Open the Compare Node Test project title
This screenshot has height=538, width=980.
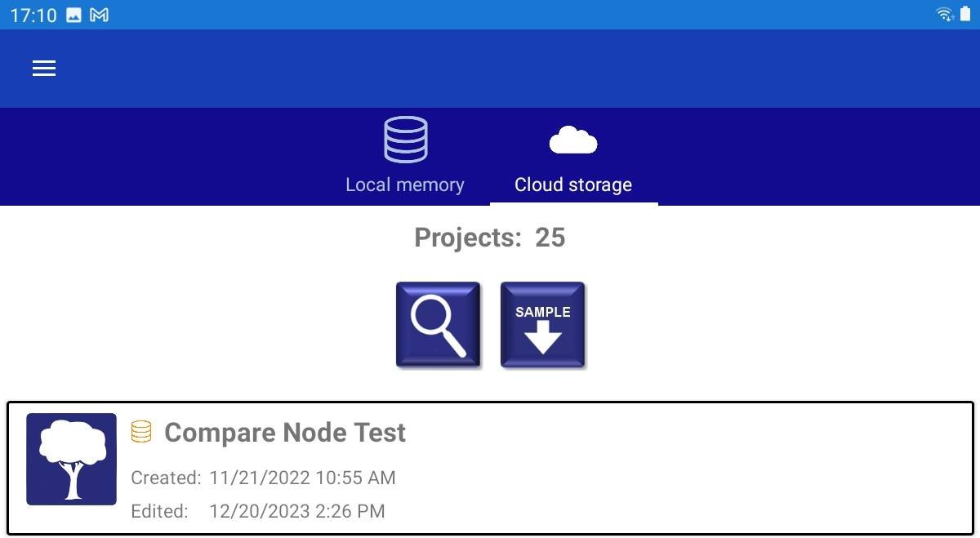(x=285, y=432)
